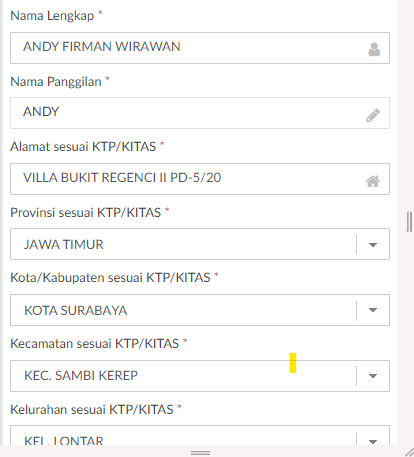Focus the ANDY nickname input field
The width and height of the screenshot is (414, 457).
click(x=200, y=113)
